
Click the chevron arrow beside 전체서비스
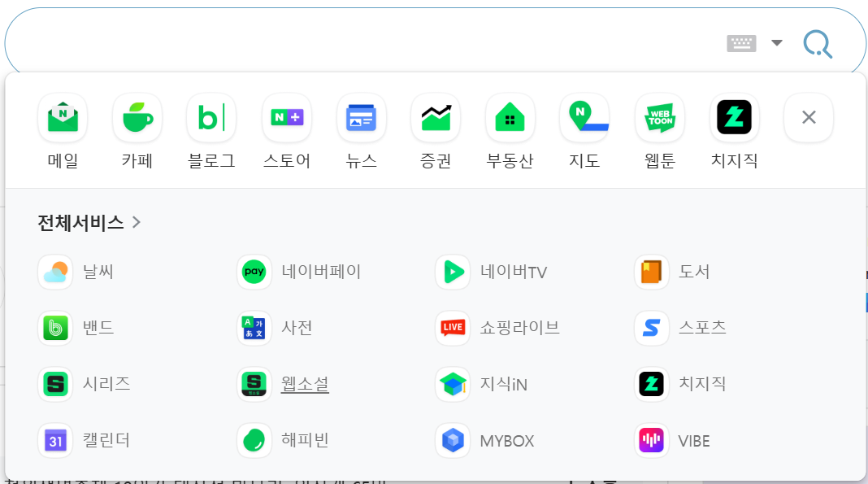[x=137, y=223]
